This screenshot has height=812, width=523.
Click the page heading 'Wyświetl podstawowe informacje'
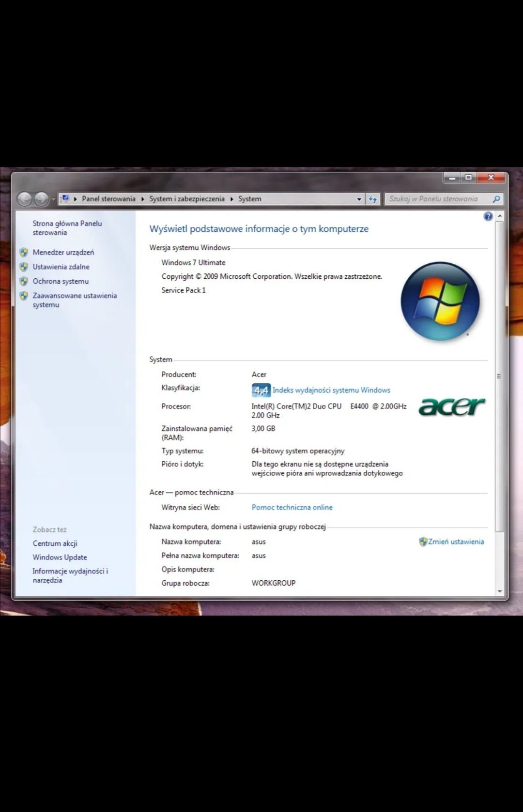(259, 229)
